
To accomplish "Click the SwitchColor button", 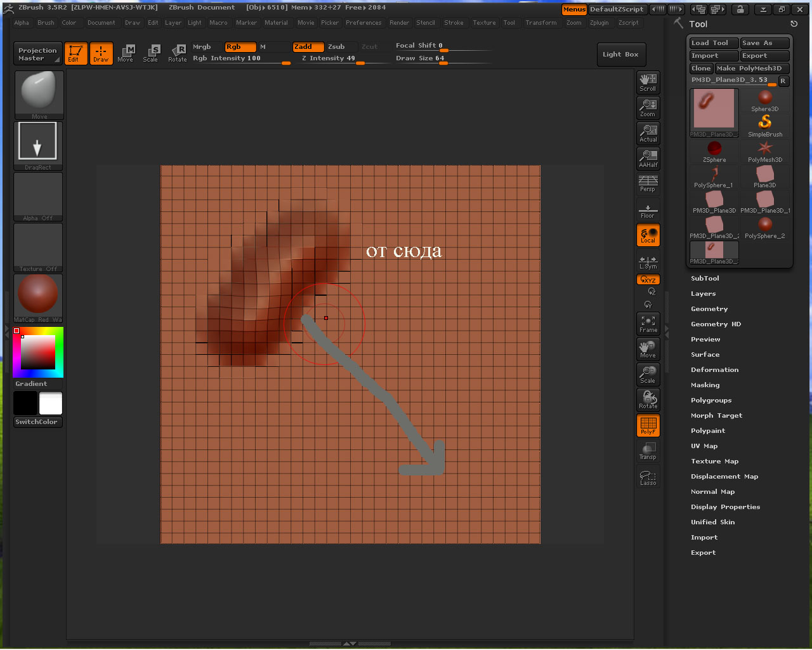I will (38, 422).
